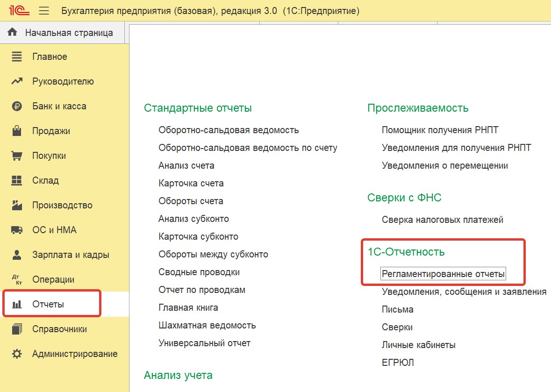Open Помощник получения РНПТ
Image resolution: width=551 pixels, height=392 pixels.
tap(440, 130)
